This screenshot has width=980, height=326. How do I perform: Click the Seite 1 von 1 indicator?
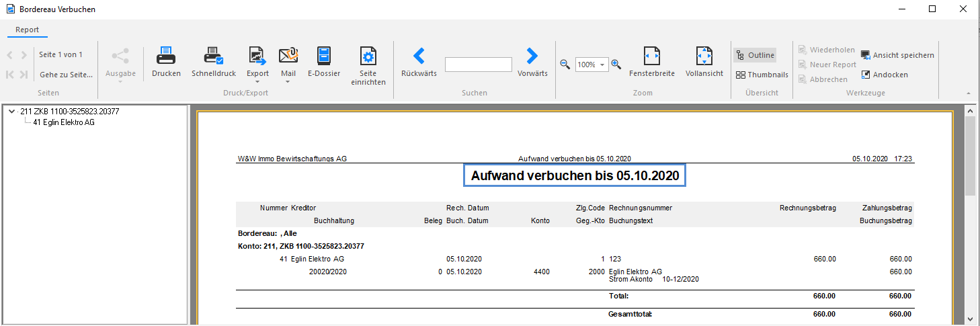click(60, 54)
